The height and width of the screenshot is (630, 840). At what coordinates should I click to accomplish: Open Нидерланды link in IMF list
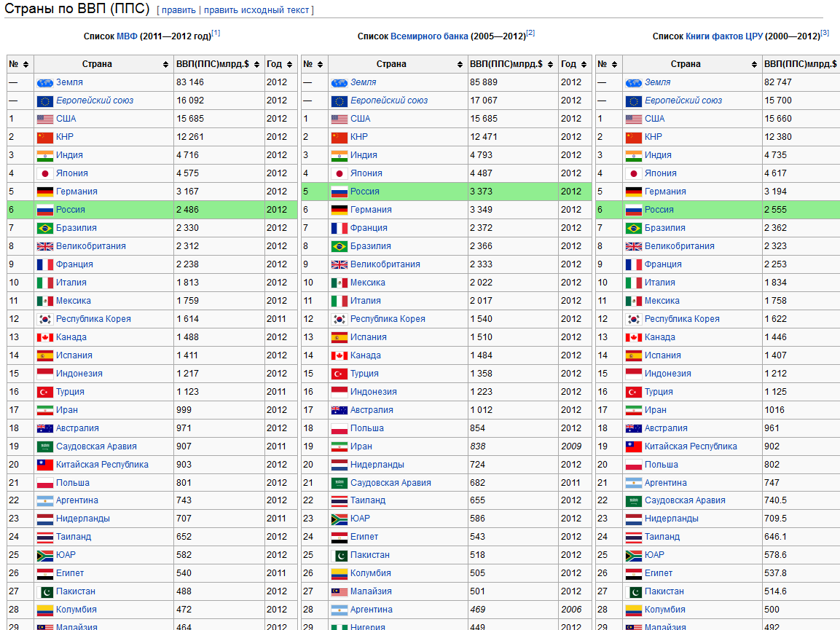pos(82,519)
